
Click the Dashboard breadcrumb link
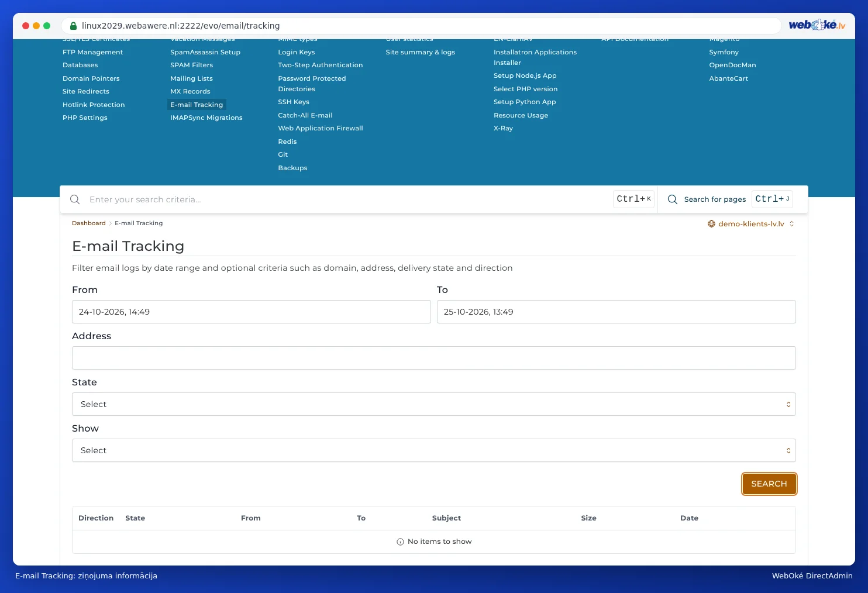[89, 223]
